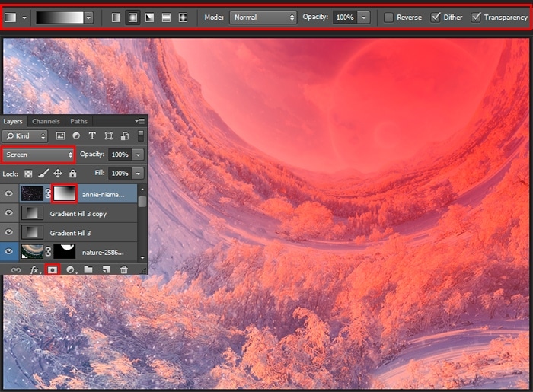The height and width of the screenshot is (392, 533).
Task: Enable the Reverse checkbox
Action: point(389,17)
